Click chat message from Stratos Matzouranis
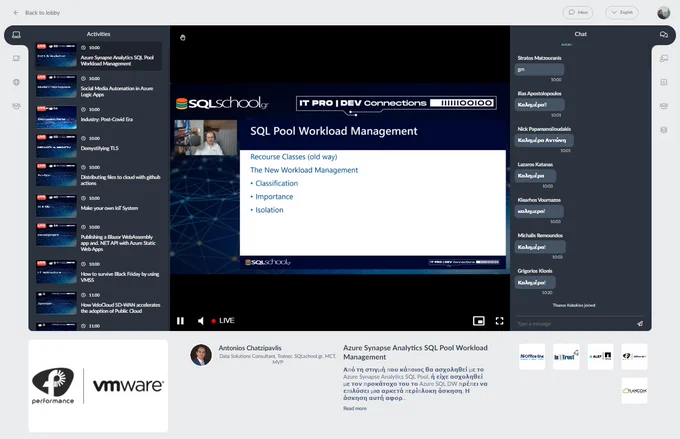Viewport: 680px width, 439px height. coord(539,69)
